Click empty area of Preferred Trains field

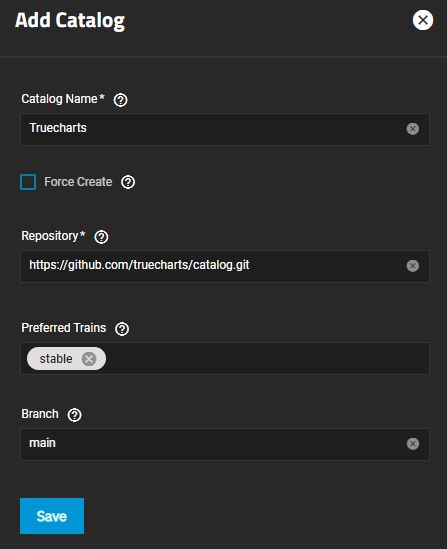click(266, 359)
